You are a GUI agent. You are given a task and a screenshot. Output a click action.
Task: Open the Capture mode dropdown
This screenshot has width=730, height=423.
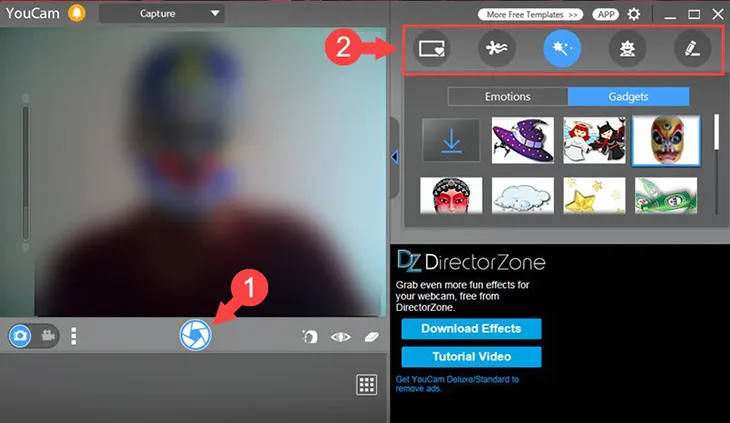[162, 13]
